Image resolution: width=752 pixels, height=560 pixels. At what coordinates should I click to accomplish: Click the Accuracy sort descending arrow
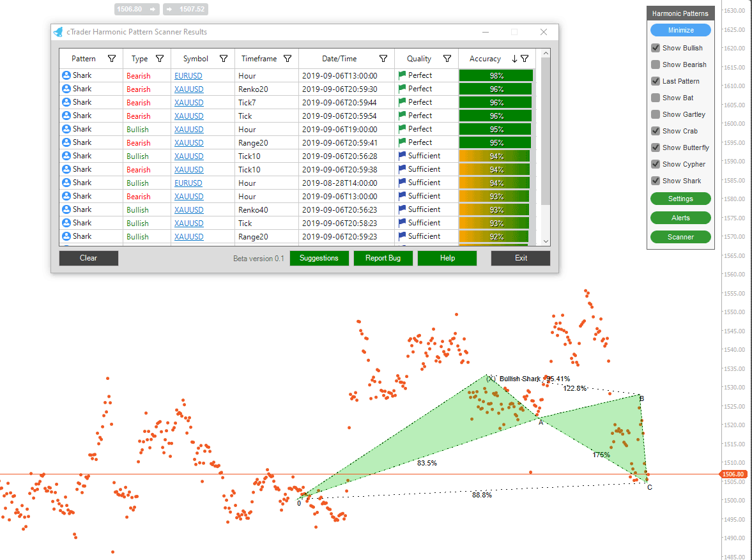514,59
